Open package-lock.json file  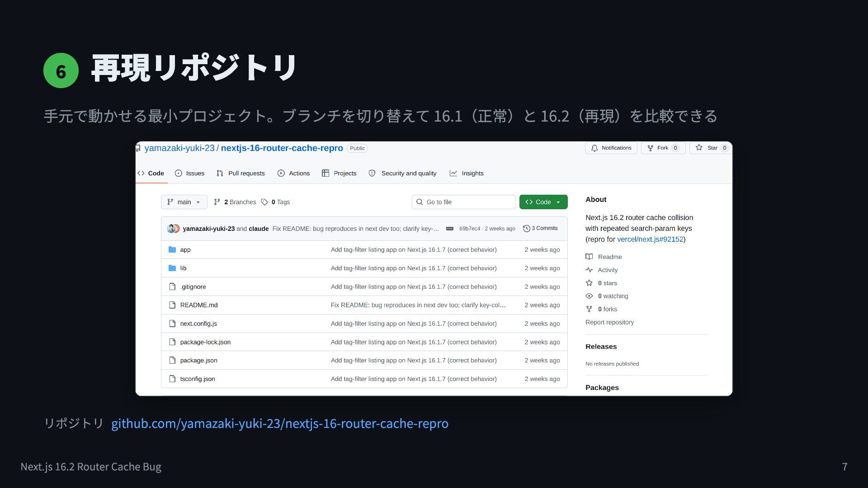tap(205, 342)
